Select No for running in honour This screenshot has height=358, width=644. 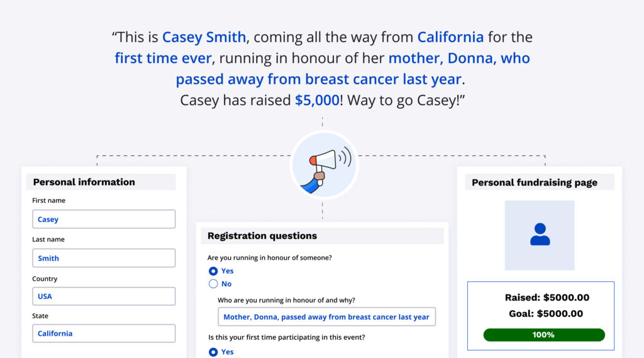coord(214,284)
